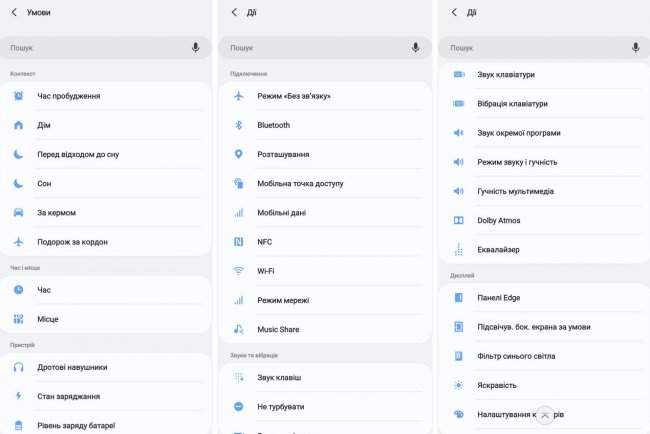The width and height of the screenshot is (650, 434).
Task: Select Мобільна точка доступу action
Action: (300, 184)
